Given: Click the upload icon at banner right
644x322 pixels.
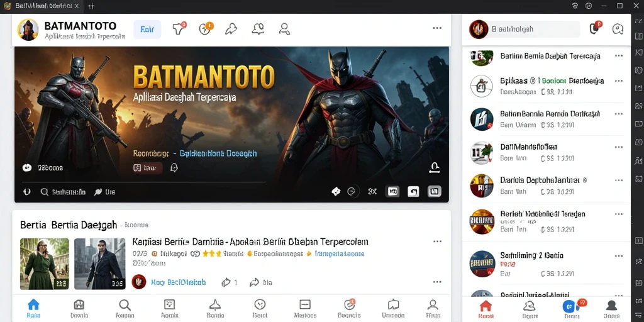Looking at the screenshot, I should click(x=435, y=167).
